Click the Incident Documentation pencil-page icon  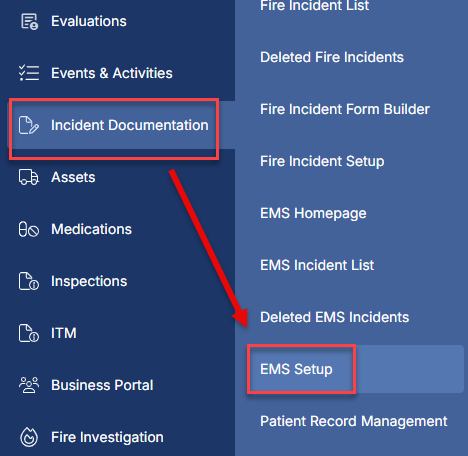tap(29, 125)
